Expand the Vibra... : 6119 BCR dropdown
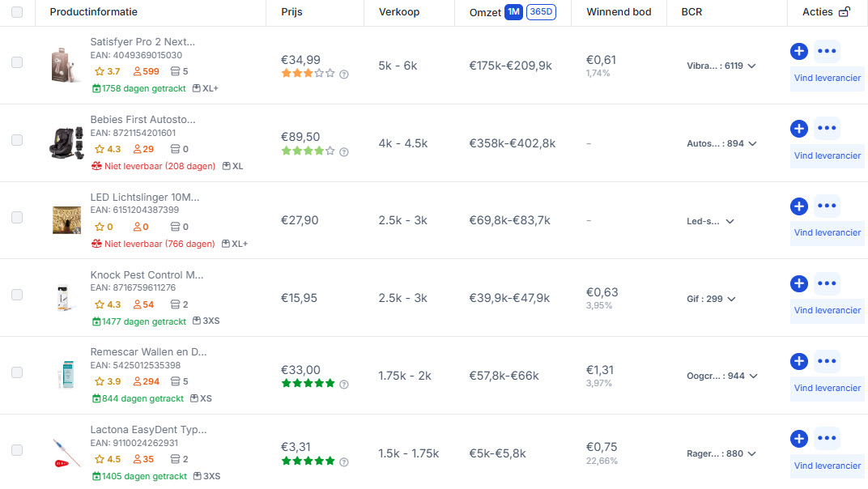868x489 pixels. click(721, 66)
